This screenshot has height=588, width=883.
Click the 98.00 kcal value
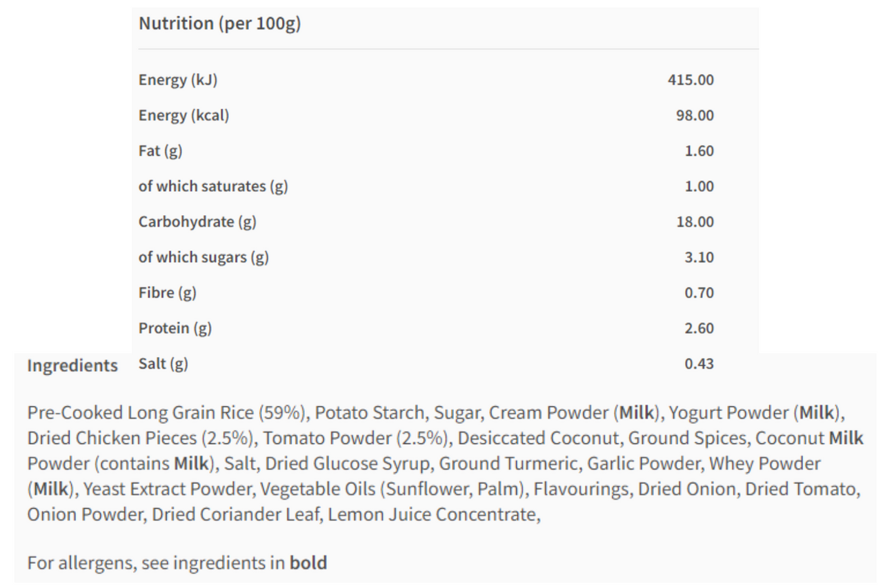[x=695, y=116]
